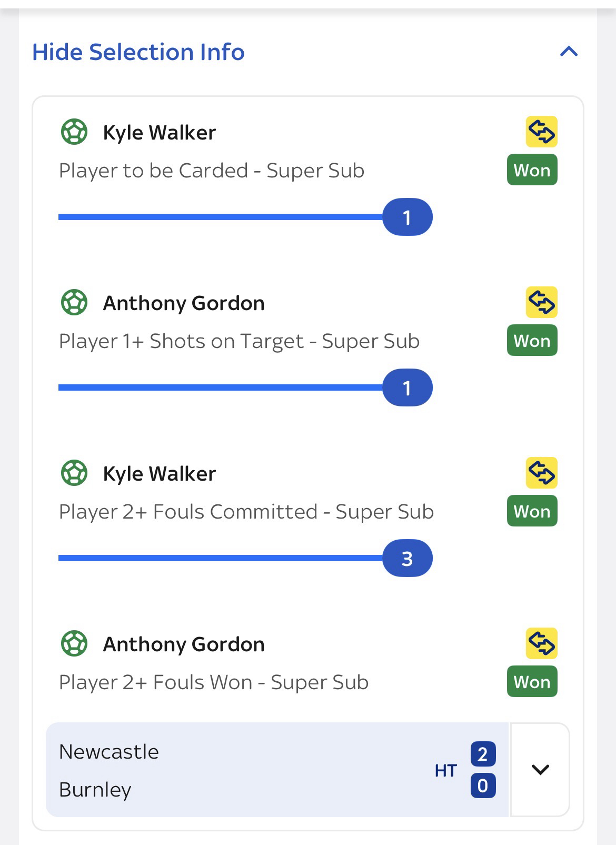Tap Super Sub icon for Shots on Target
This screenshot has height=845, width=616.
[541, 302]
